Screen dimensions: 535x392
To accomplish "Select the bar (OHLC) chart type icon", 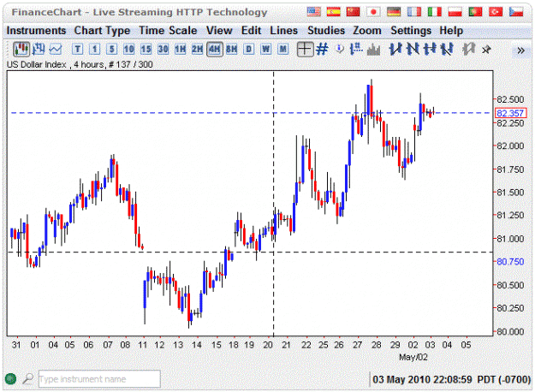I will (x=39, y=50).
